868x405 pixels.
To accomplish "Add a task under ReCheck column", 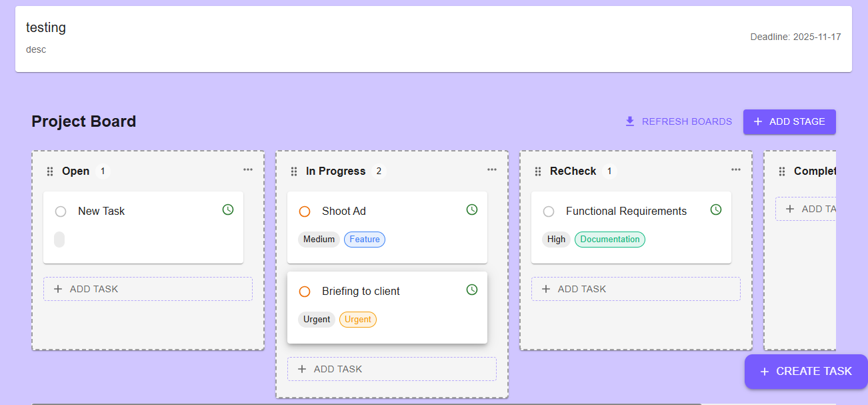I will point(635,289).
